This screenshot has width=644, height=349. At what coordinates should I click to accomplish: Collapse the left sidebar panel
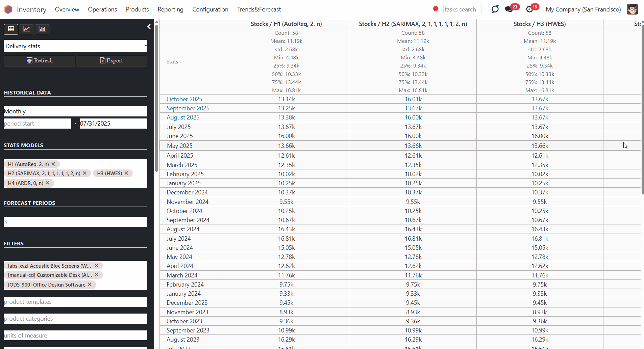[149, 27]
